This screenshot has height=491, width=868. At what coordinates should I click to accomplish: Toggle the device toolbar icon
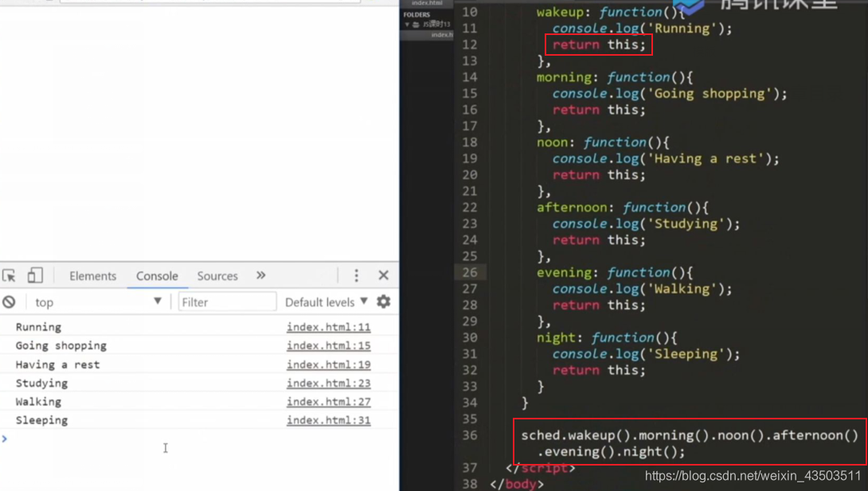pos(35,275)
